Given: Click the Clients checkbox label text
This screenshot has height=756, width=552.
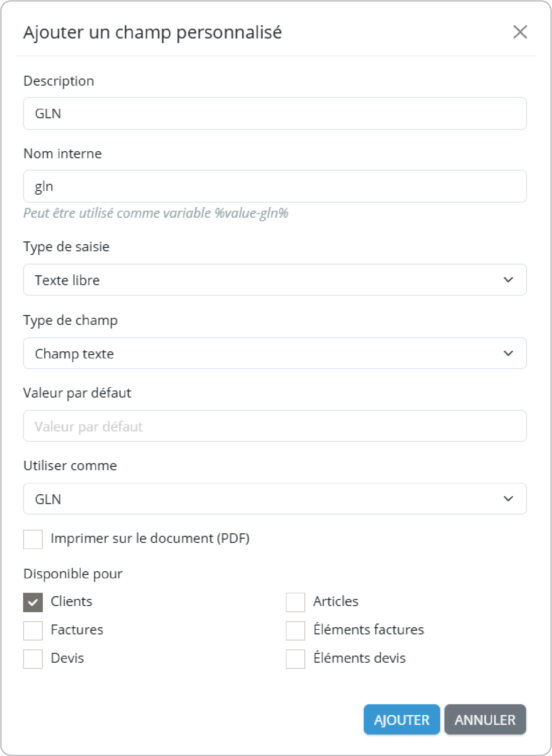Looking at the screenshot, I should [71, 601].
